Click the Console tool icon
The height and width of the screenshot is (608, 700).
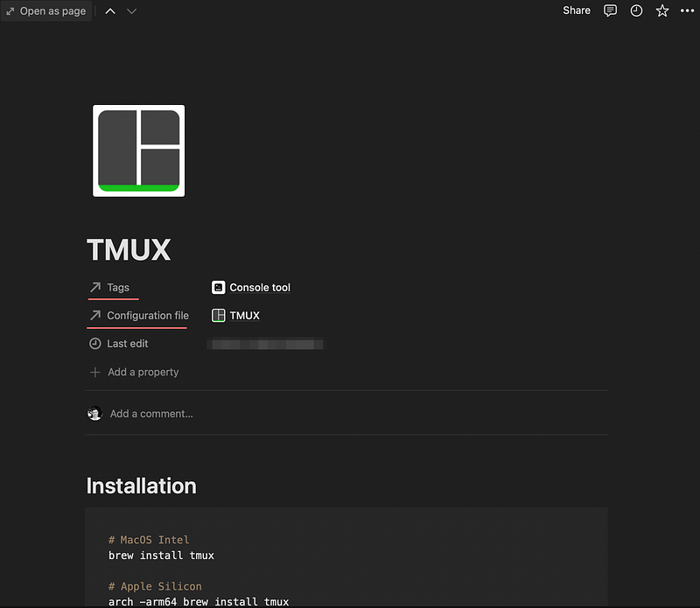coord(218,288)
